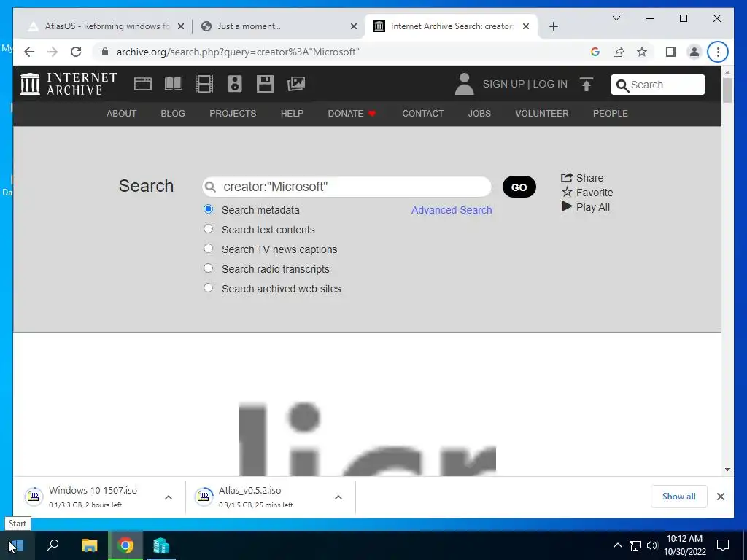Open the CONTACT menu item

(x=422, y=113)
